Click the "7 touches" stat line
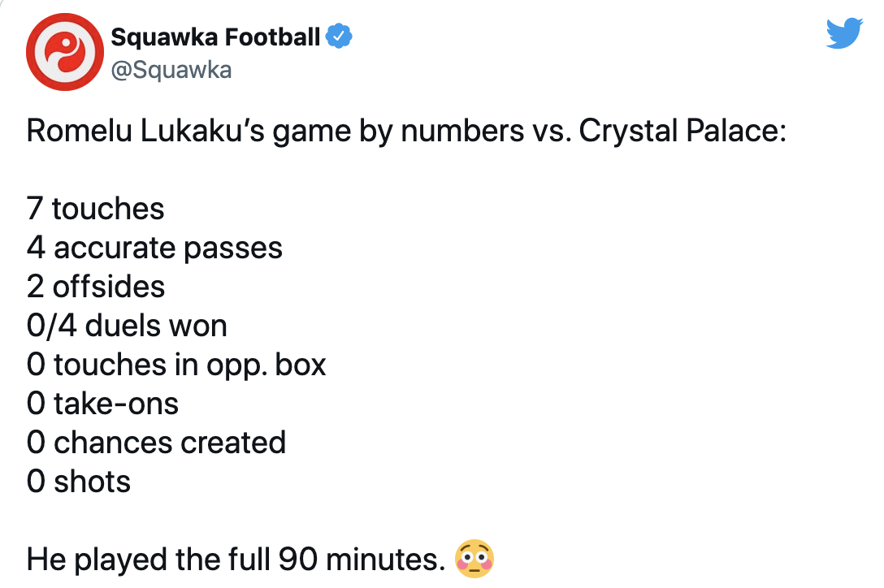This screenshot has width=884, height=588. click(96, 209)
